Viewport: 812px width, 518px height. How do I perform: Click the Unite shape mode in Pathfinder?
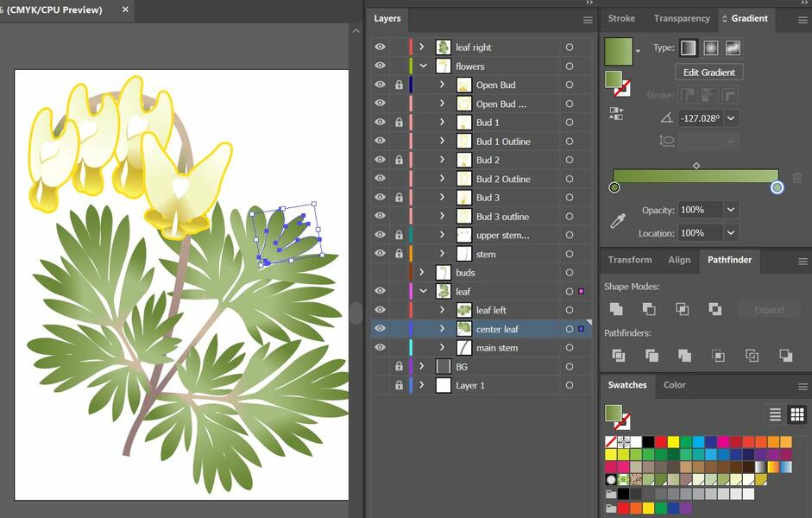tap(618, 308)
